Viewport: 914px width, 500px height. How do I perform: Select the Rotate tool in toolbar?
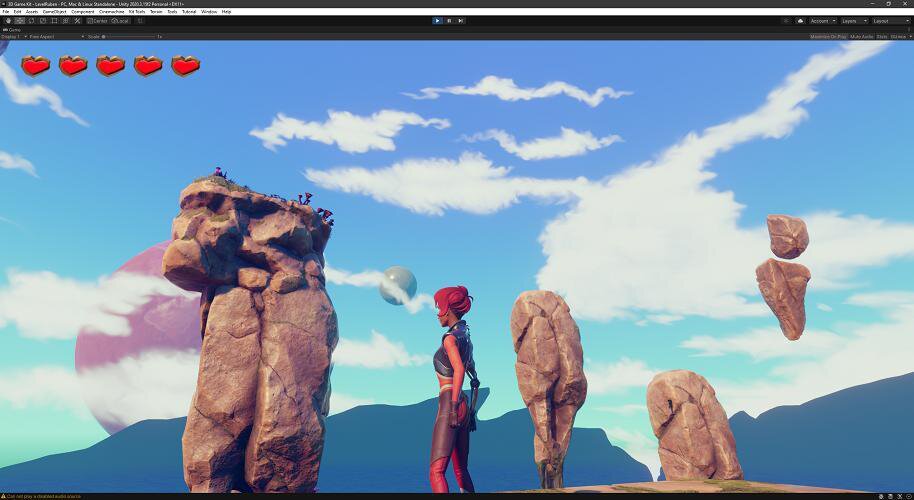(x=31, y=20)
